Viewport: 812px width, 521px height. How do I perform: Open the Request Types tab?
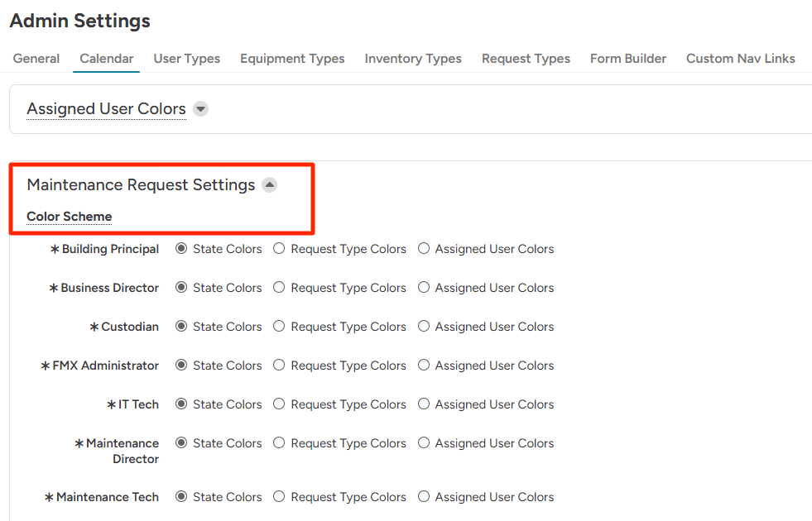tap(526, 59)
